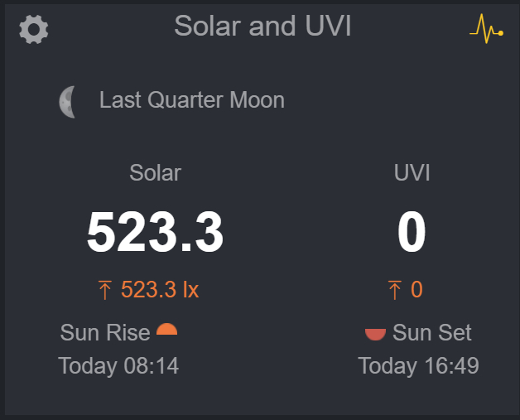This screenshot has width=520, height=420.
Task: Click the UVI max arrow icon
Action: click(395, 290)
